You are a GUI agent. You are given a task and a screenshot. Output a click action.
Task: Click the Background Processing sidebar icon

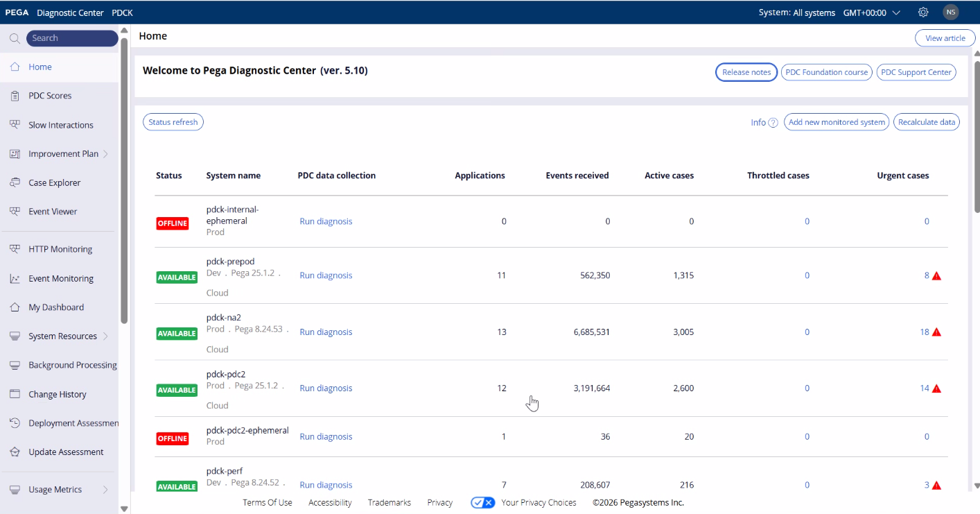[x=15, y=365]
